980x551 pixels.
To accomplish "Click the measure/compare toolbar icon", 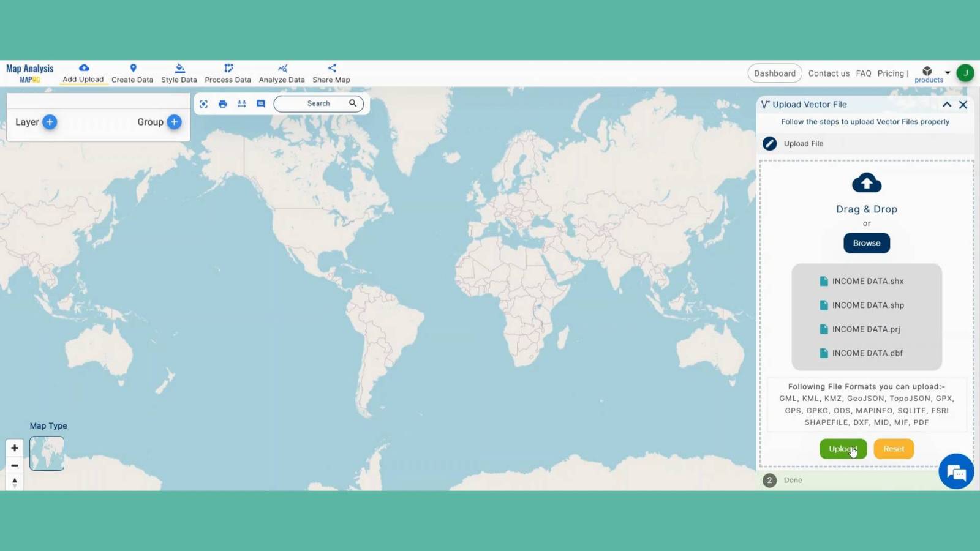I will (242, 104).
